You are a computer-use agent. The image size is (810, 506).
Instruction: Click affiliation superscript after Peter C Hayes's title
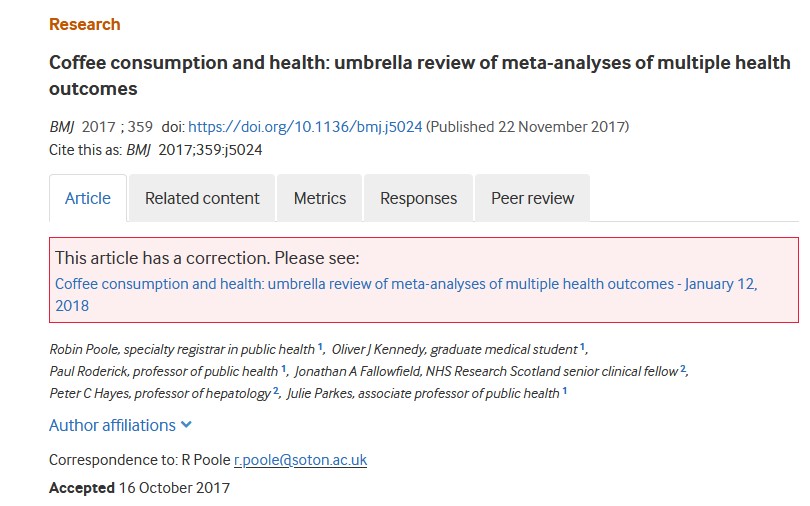tap(276, 390)
